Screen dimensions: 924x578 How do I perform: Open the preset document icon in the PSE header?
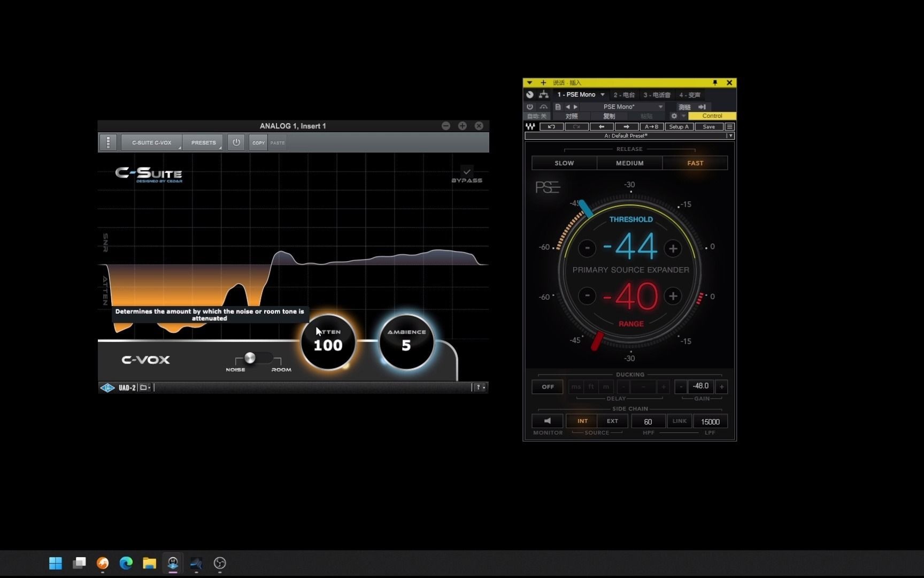[x=558, y=107]
